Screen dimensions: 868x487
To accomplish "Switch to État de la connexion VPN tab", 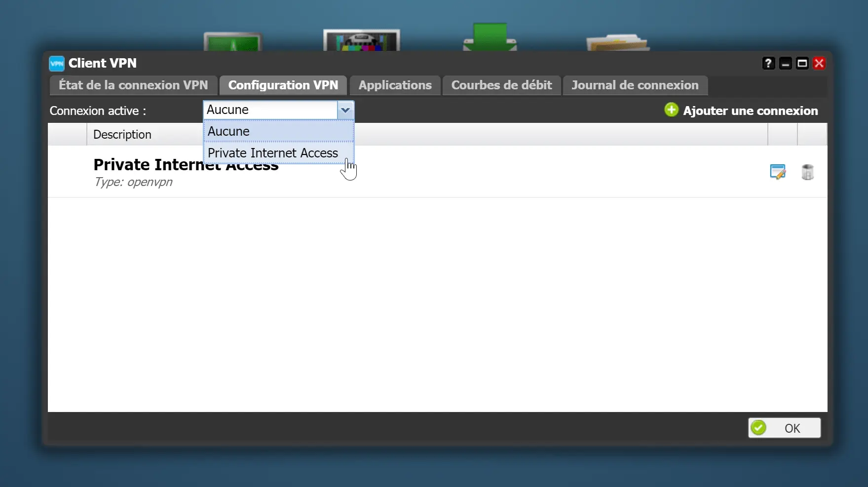I will [x=133, y=85].
